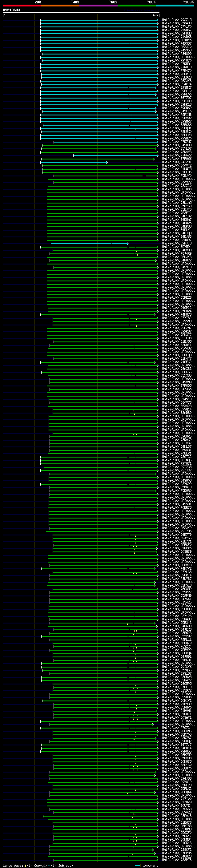Click hit label UniRef100_A6MJY3
The width and height of the screenshot is (197, 868).
[177, 257]
